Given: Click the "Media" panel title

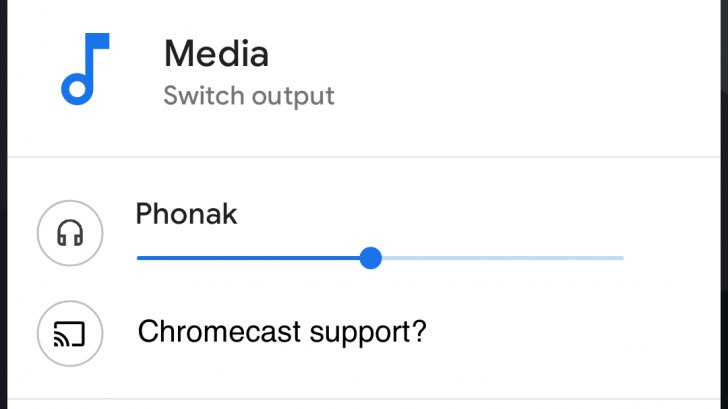Looking at the screenshot, I should 216,53.
